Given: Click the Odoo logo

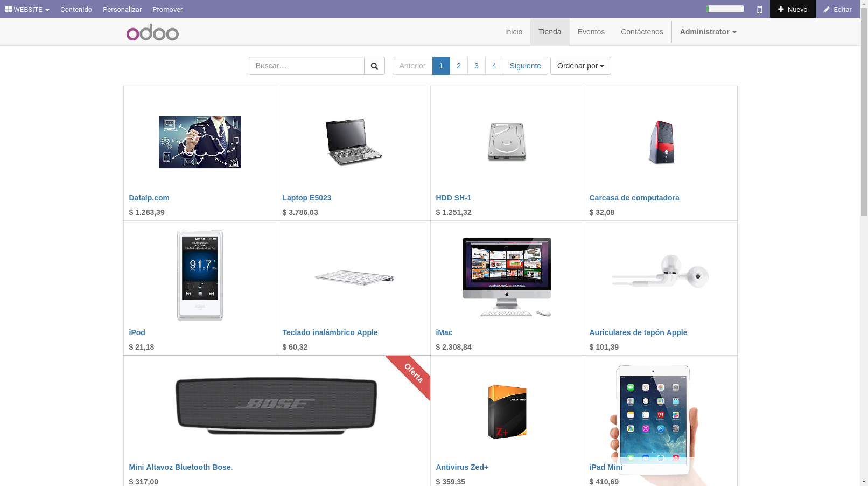Looking at the screenshot, I should pyautogui.click(x=152, y=32).
